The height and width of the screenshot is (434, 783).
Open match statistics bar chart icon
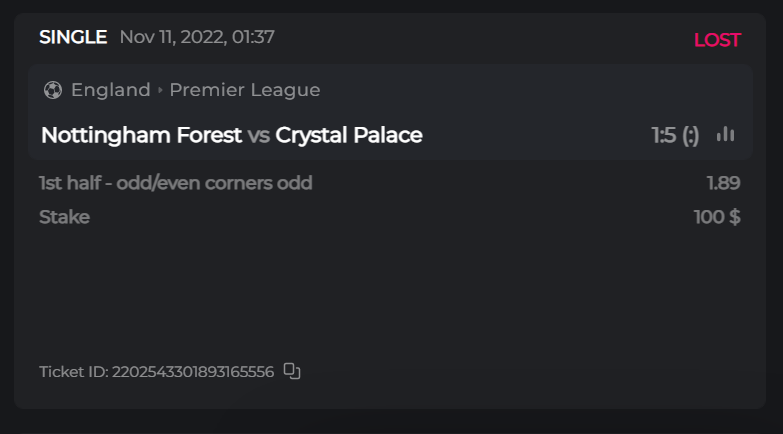726,135
